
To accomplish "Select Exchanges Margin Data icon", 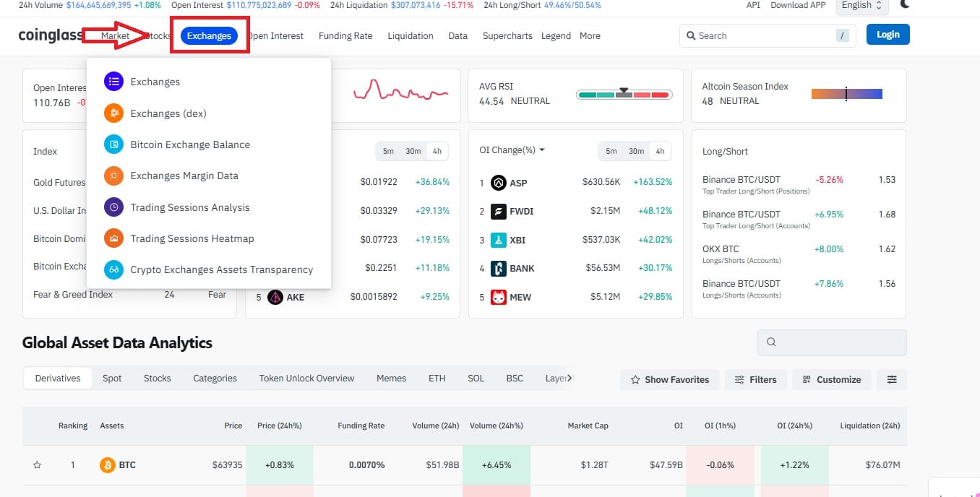I will (114, 176).
